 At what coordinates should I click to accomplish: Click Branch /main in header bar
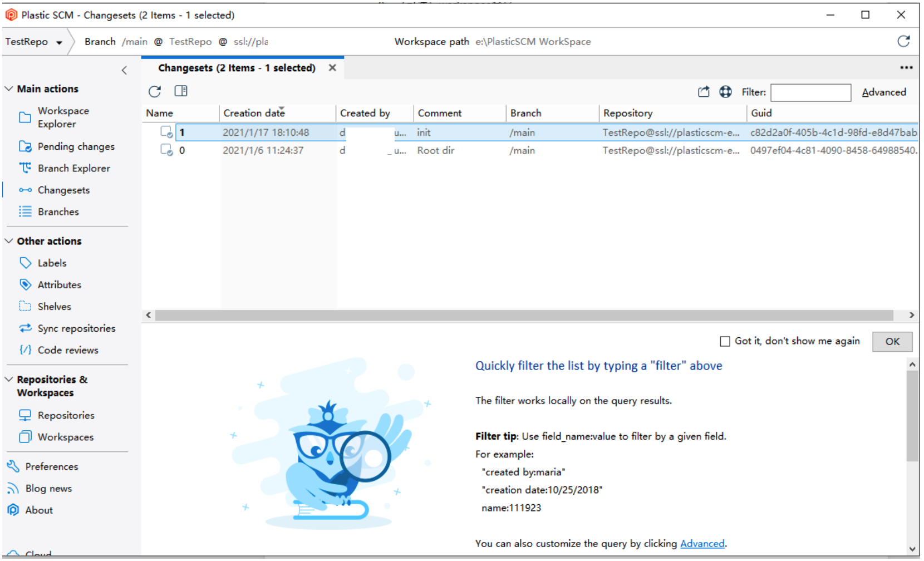[x=116, y=42]
